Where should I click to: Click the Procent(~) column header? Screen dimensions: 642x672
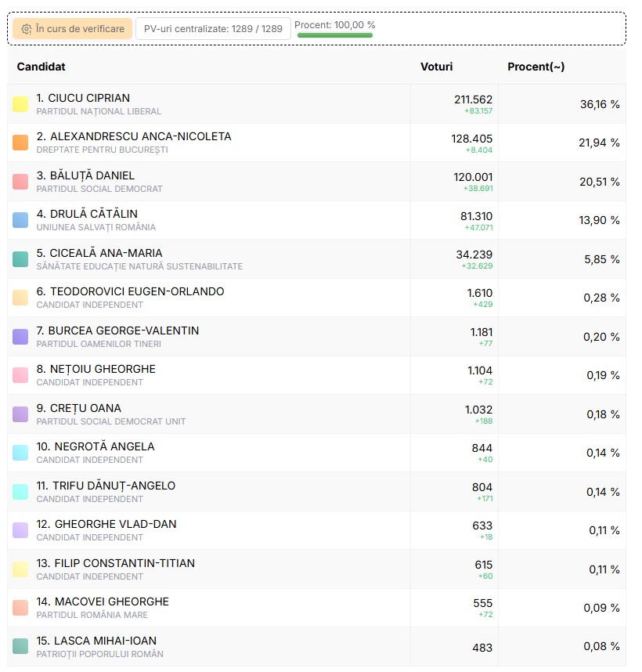pyautogui.click(x=536, y=67)
